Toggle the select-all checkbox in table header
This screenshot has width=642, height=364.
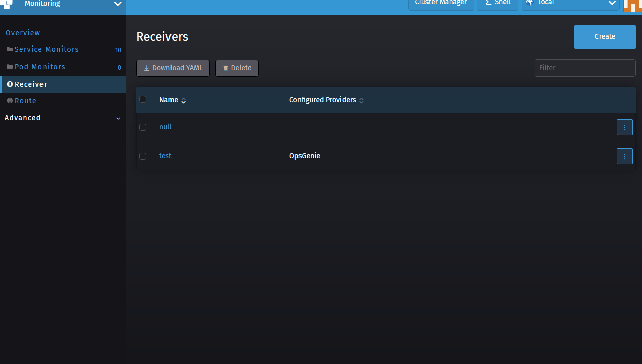point(143,99)
